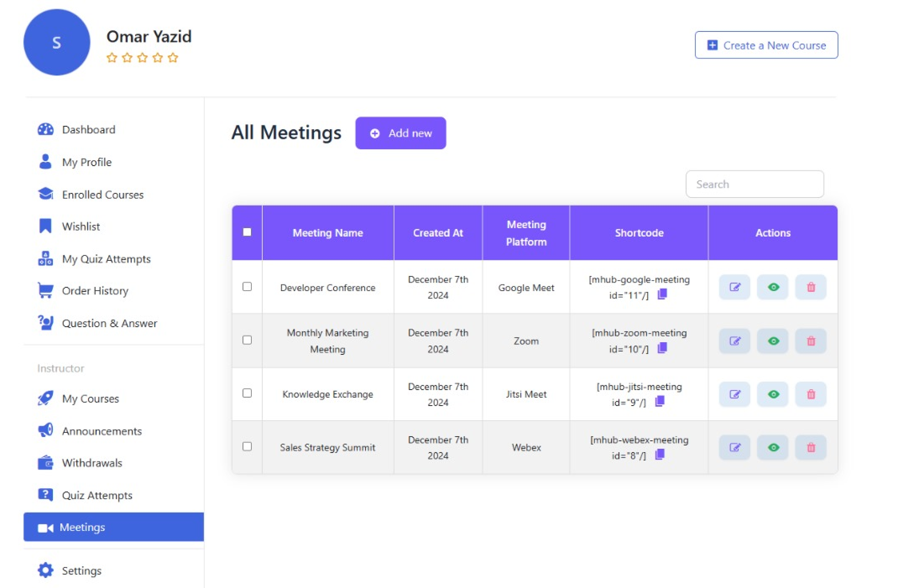
Task: Check the Sales Strategy Summit row checkbox
Action: tap(247, 446)
